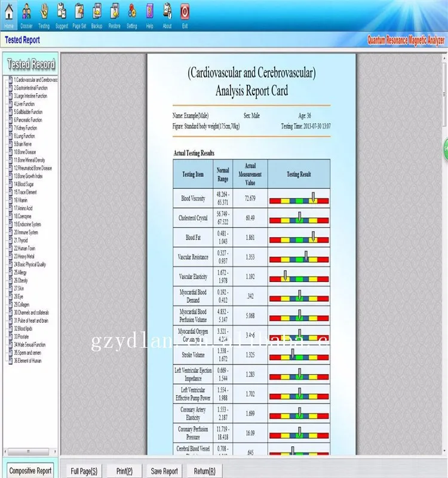The width and height of the screenshot is (448, 478).
Task: Select the Gallbladder Function record
Action: pos(28,112)
